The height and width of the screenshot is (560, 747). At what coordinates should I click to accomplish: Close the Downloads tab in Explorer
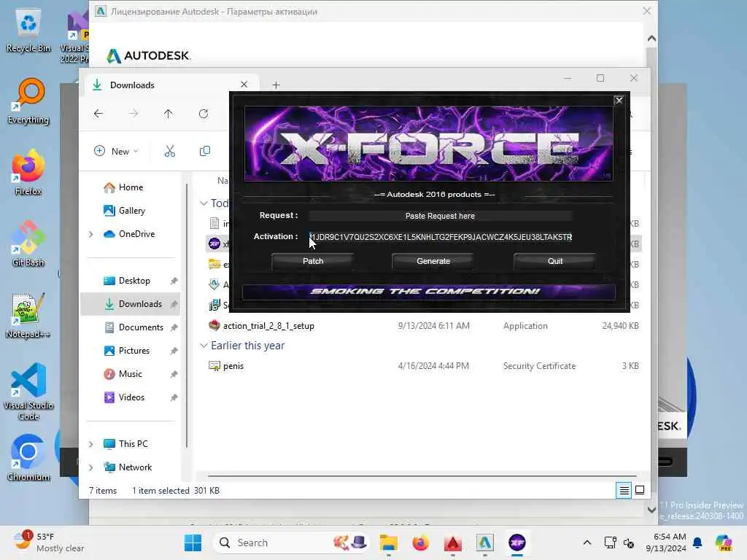[x=244, y=85]
